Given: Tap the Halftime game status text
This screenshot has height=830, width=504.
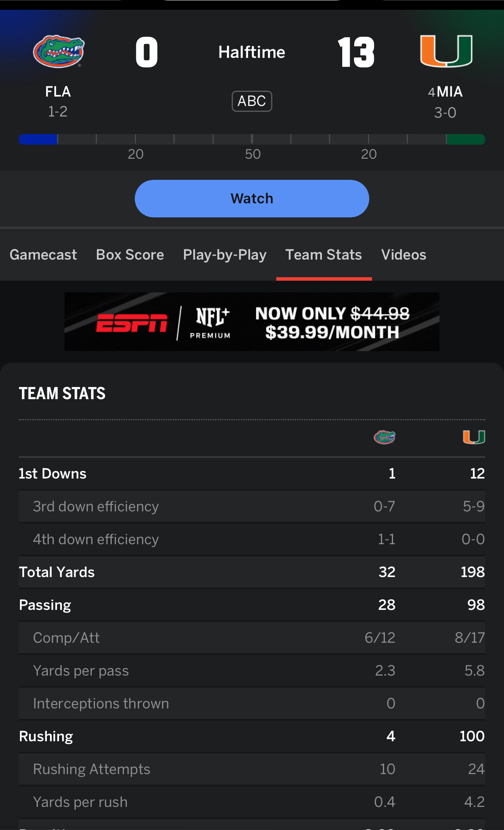Looking at the screenshot, I should click(252, 52).
